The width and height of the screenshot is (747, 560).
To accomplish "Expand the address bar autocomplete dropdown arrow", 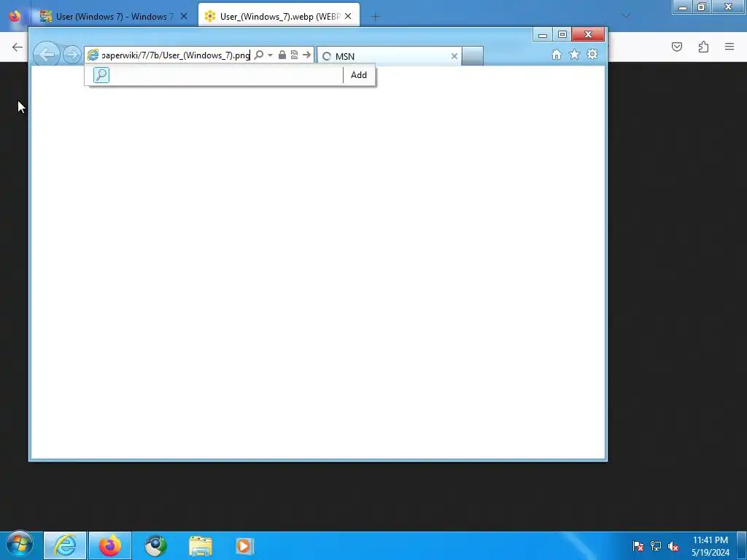I will tap(270, 55).
